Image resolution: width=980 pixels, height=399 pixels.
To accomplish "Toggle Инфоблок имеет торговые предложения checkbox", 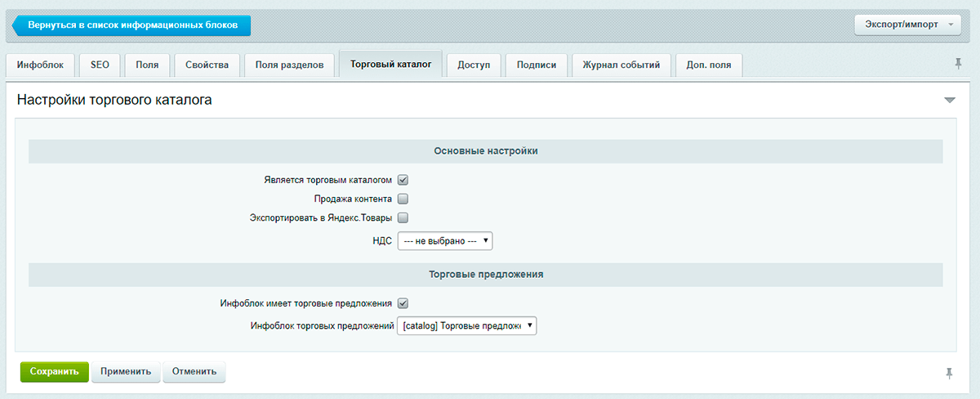I will pyautogui.click(x=403, y=303).
